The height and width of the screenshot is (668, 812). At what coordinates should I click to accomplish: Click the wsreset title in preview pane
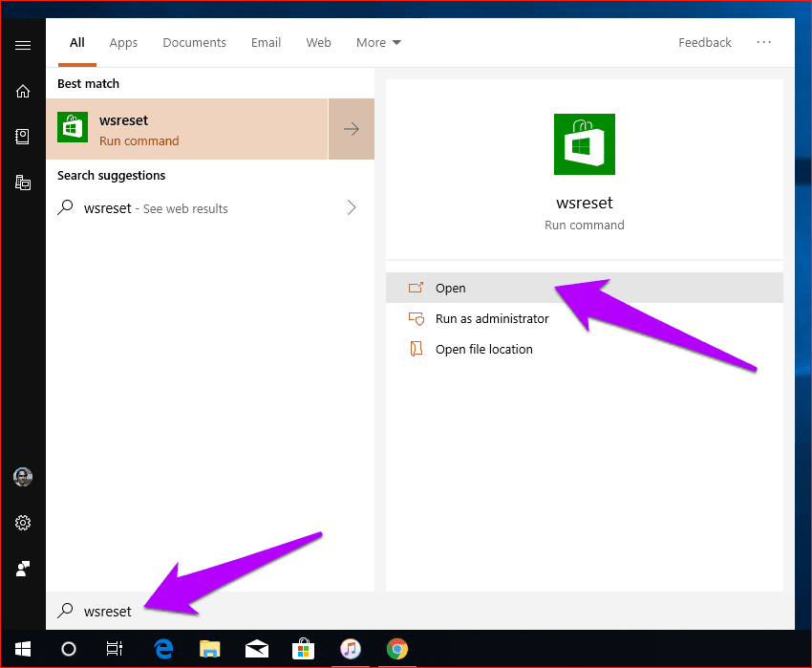click(x=584, y=203)
